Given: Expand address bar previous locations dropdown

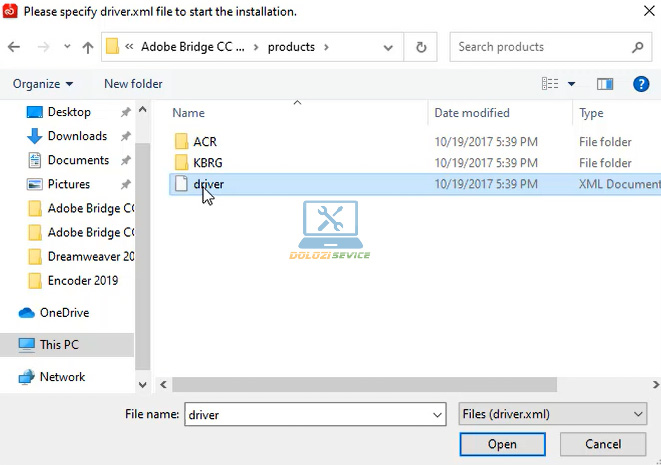Looking at the screenshot, I should pyautogui.click(x=392, y=47).
